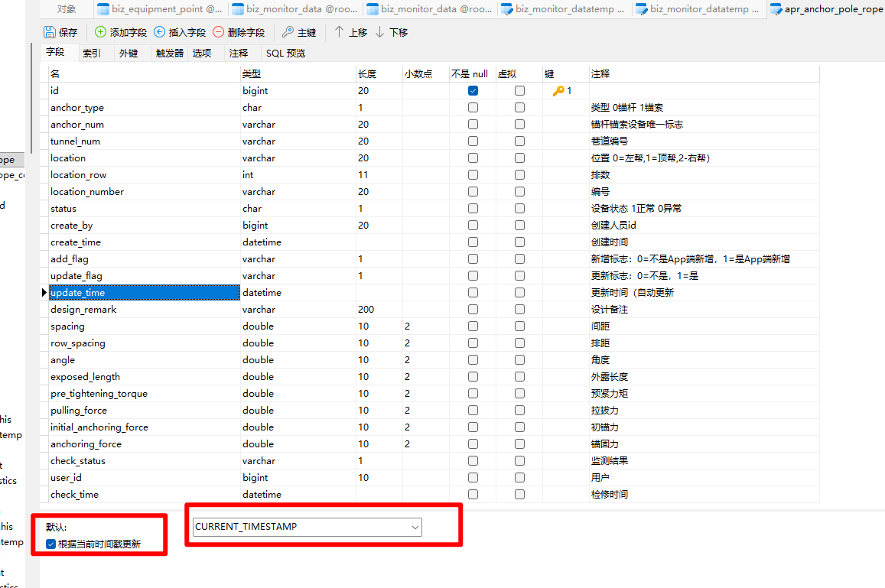Viewport: 885px width, 588px height.
Task: Click the 名 column header
Action: [x=144, y=74]
